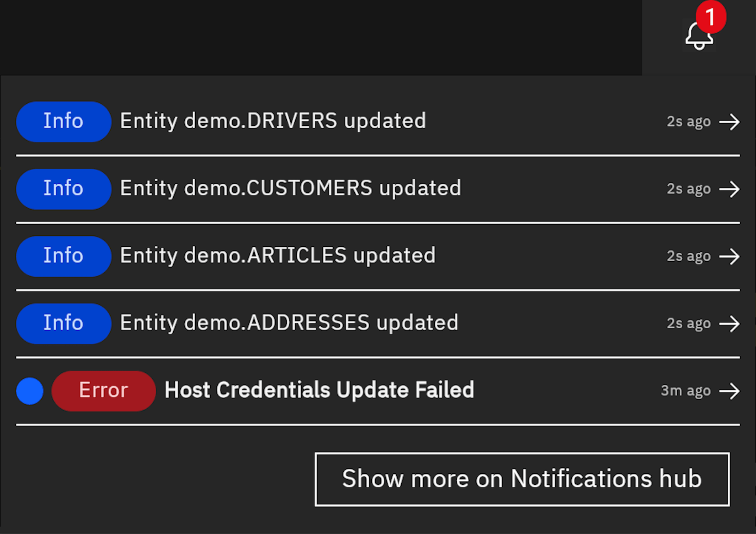Open arrow for demo.ADDRESSES notification
756x534 pixels.
[729, 324]
